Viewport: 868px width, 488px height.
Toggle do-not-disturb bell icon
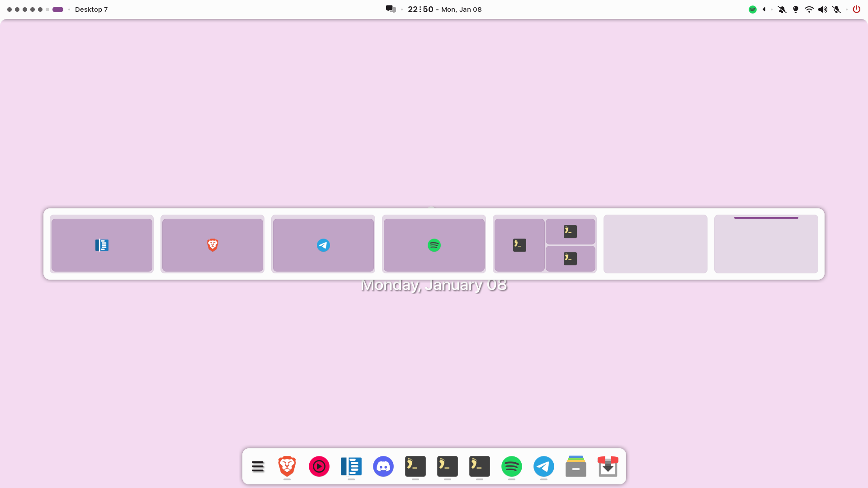point(782,9)
